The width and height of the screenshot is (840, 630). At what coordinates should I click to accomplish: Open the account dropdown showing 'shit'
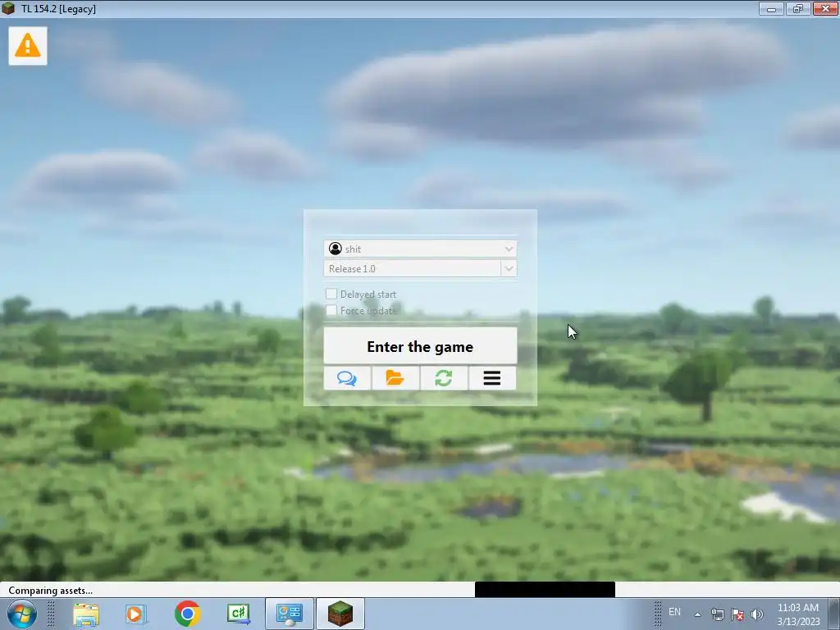pyautogui.click(x=420, y=249)
